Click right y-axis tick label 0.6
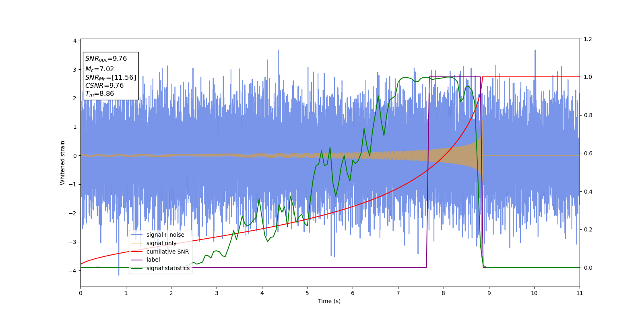 coord(588,153)
